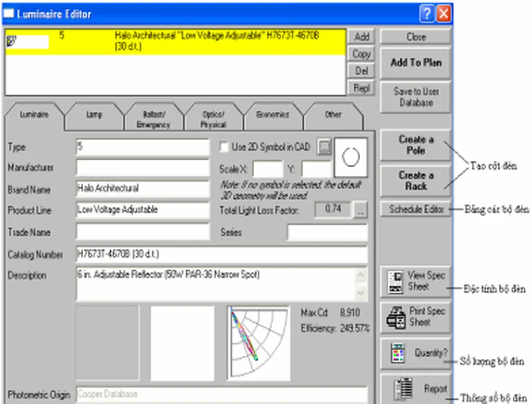
Task: Click the circle symbol preview box
Action: 350,157
